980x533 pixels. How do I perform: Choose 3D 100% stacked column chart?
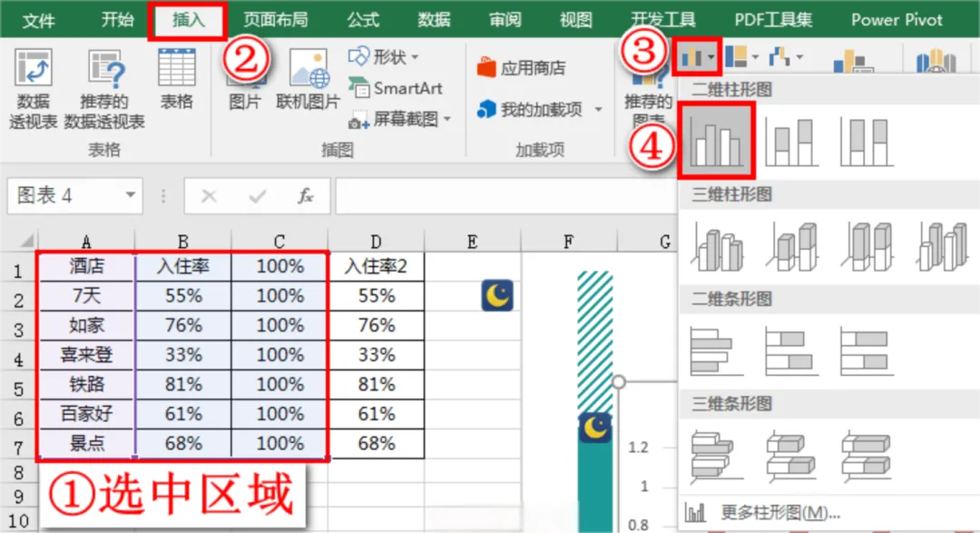click(x=867, y=247)
